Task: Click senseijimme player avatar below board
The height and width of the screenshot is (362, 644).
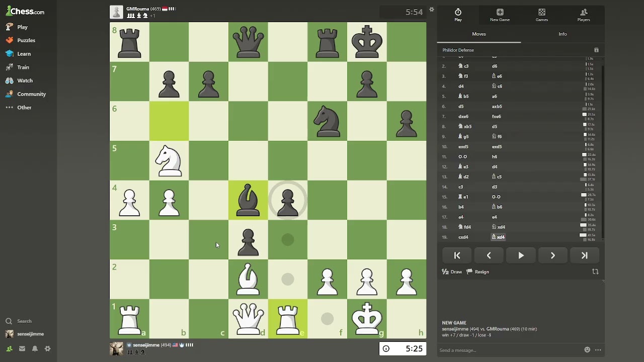Action: click(x=116, y=348)
